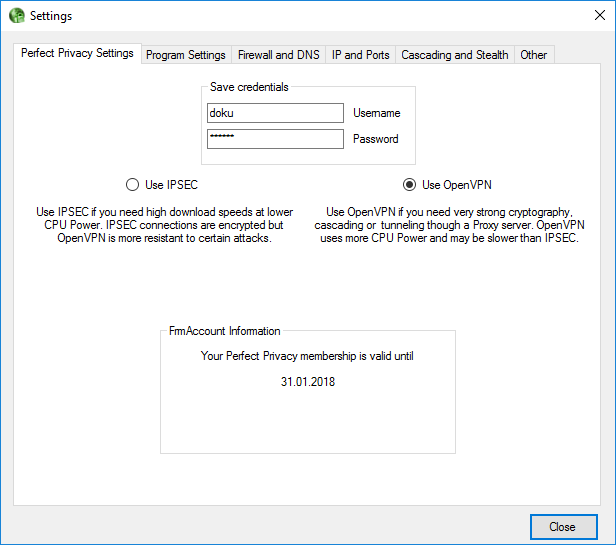Click the IPSEC description paragraph
Image resolution: width=616 pixels, height=545 pixels.
pos(165,225)
